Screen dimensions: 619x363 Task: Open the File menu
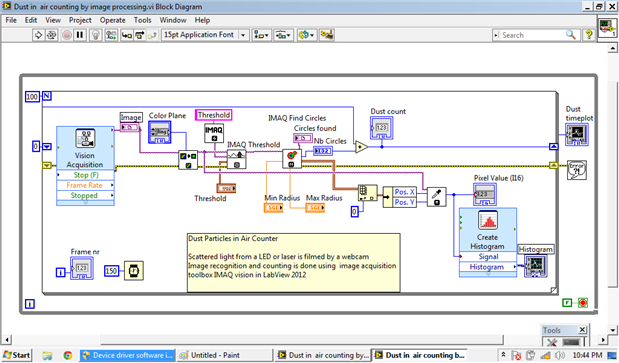coord(11,20)
